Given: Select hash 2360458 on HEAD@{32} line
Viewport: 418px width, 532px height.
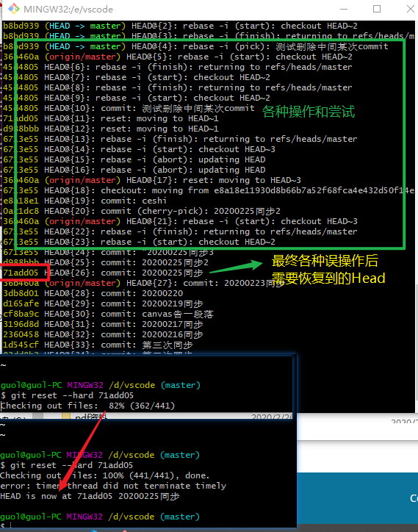Looking at the screenshot, I should click(x=21, y=334).
